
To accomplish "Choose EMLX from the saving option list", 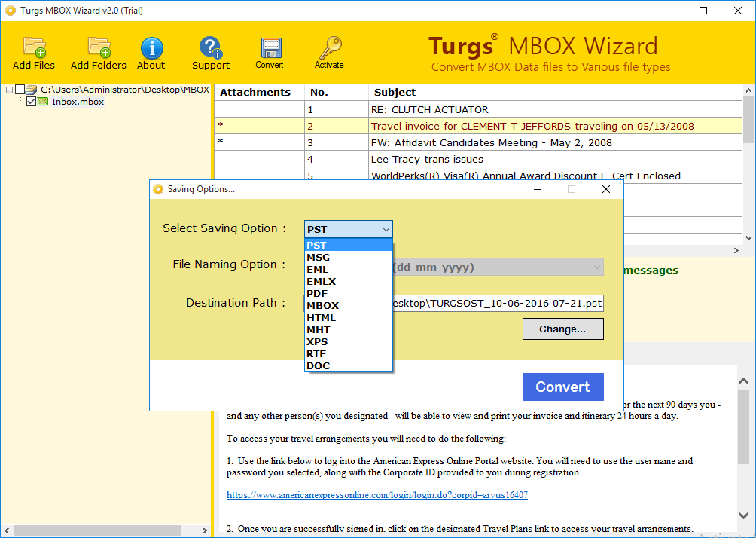I will coord(349,281).
